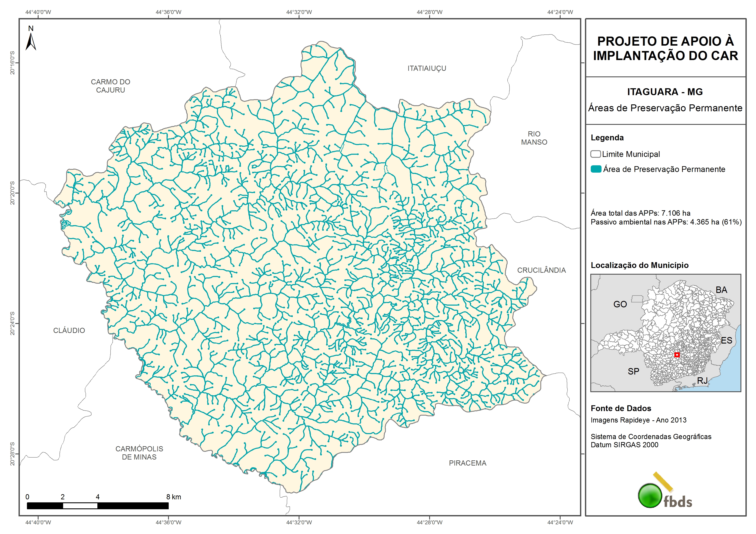Click the ITATIAIUÇU municipality label
Screen dimensions: 756x534
427,68
